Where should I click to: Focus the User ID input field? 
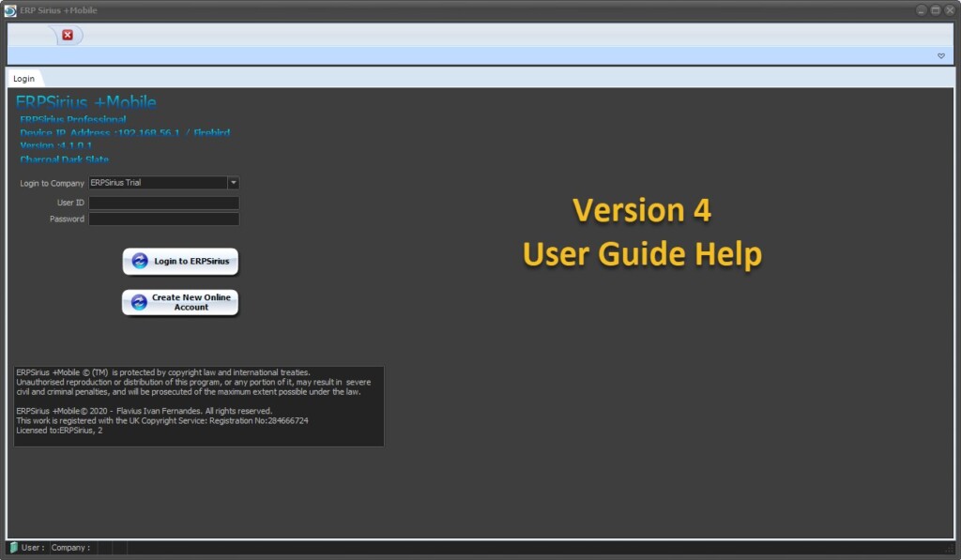pos(163,203)
